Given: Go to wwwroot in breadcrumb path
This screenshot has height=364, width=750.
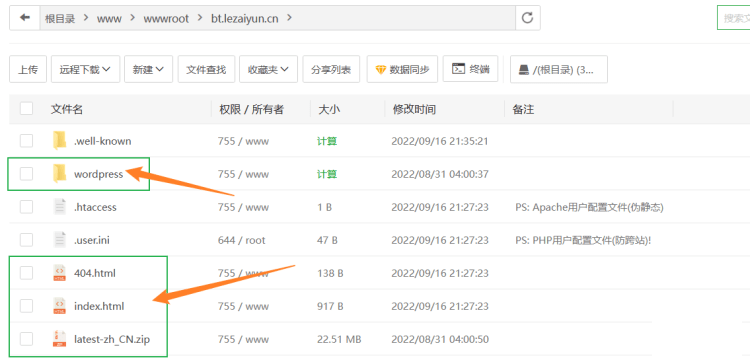Looking at the screenshot, I should 166,19.
